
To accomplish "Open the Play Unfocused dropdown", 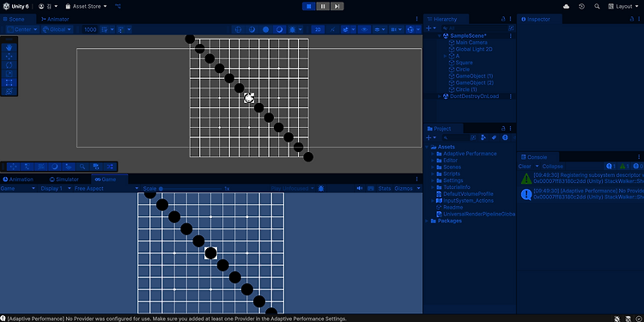I will (x=293, y=189).
